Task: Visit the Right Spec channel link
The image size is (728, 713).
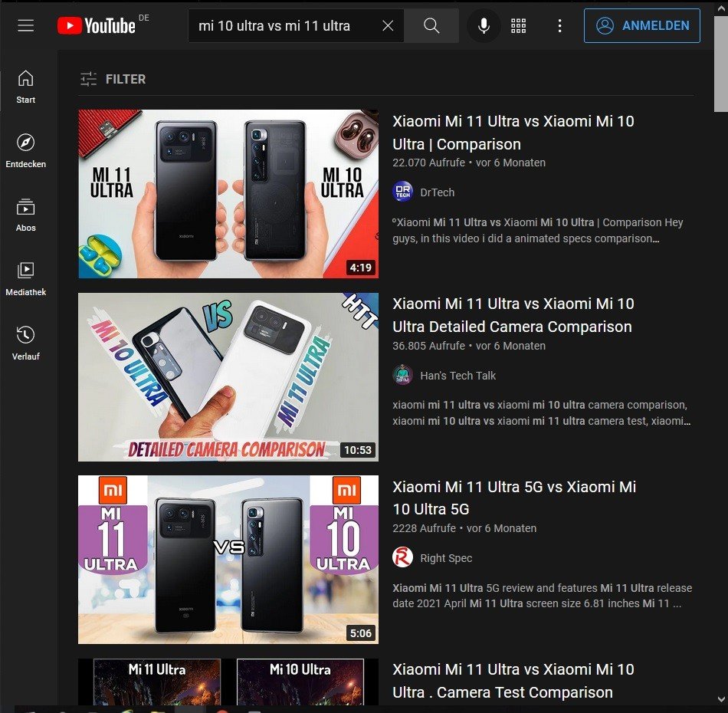Action: click(x=446, y=558)
